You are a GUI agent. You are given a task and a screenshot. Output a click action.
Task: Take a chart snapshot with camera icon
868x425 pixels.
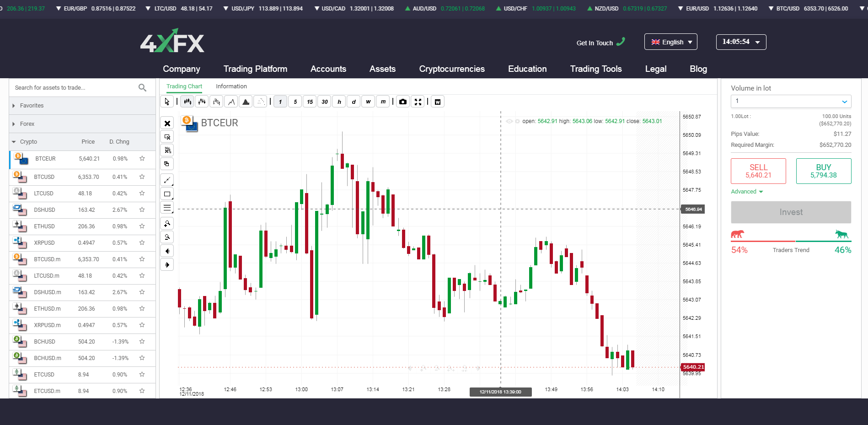402,102
